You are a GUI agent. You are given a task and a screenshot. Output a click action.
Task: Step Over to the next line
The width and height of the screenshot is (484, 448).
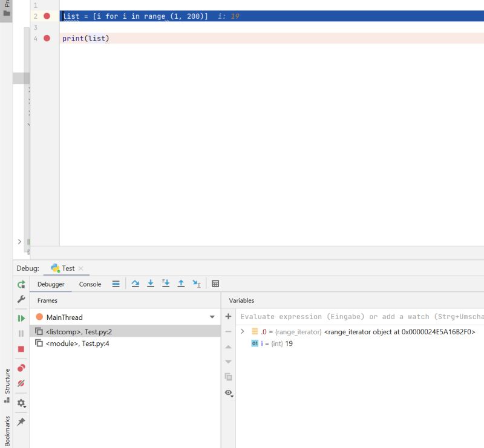(x=136, y=284)
